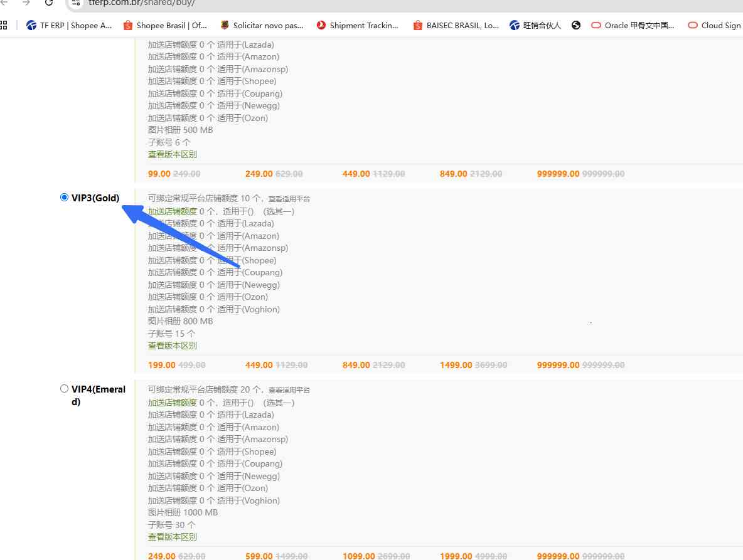743x560 pixels.
Task: Choose the 199.00 price option for VIP3
Action: (162, 365)
